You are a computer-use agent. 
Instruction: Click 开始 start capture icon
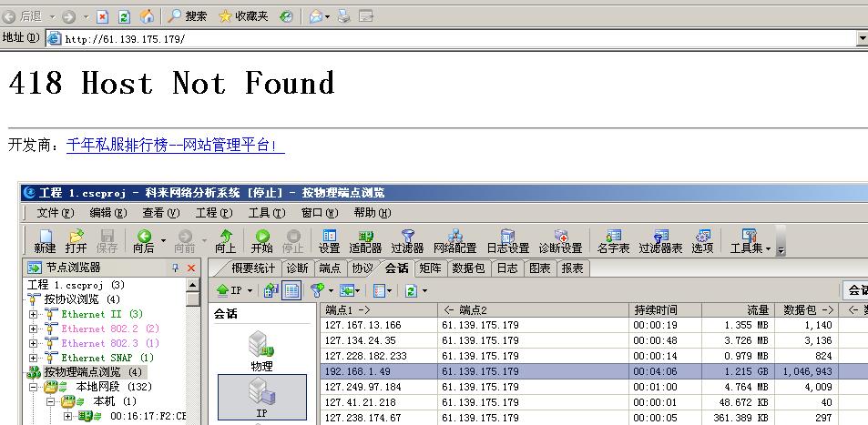[x=261, y=242]
